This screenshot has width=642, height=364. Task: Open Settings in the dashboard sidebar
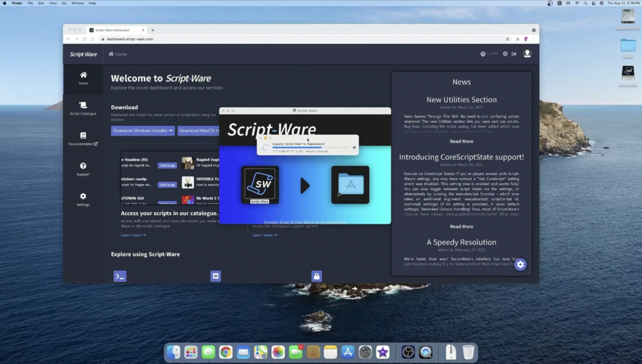click(x=83, y=200)
